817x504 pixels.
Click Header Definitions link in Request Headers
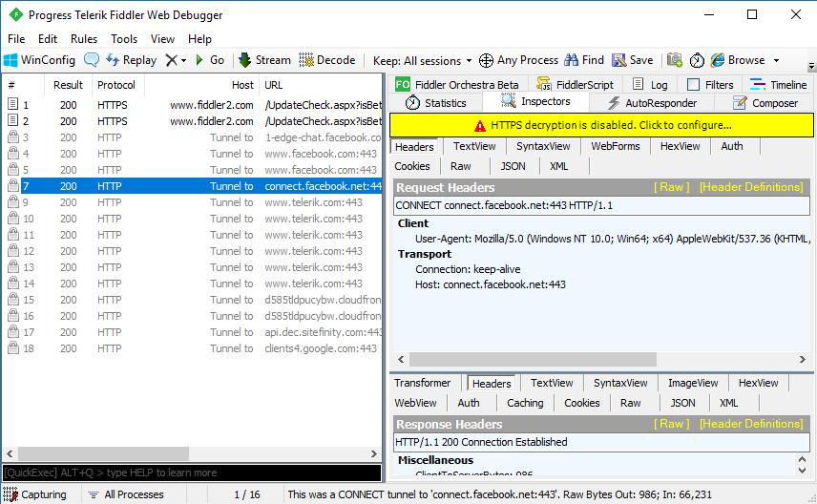[751, 187]
